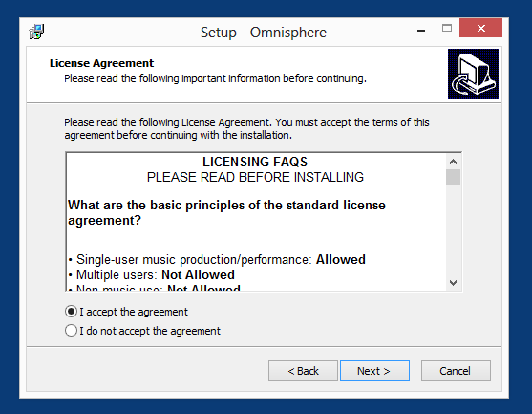The width and height of the screenshot is (532, 414).
Task: Click the license scrollbar up arrow
Action: pos(453,162)
